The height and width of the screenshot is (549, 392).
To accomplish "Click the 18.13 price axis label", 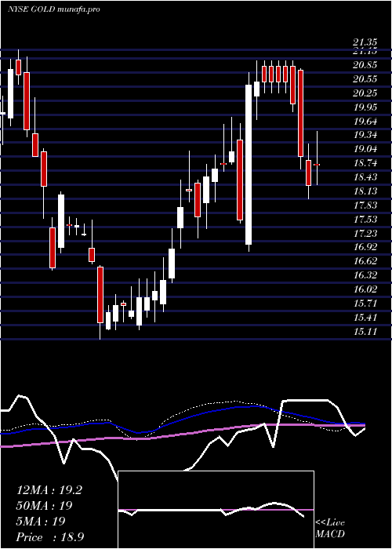I will (365, 191).
